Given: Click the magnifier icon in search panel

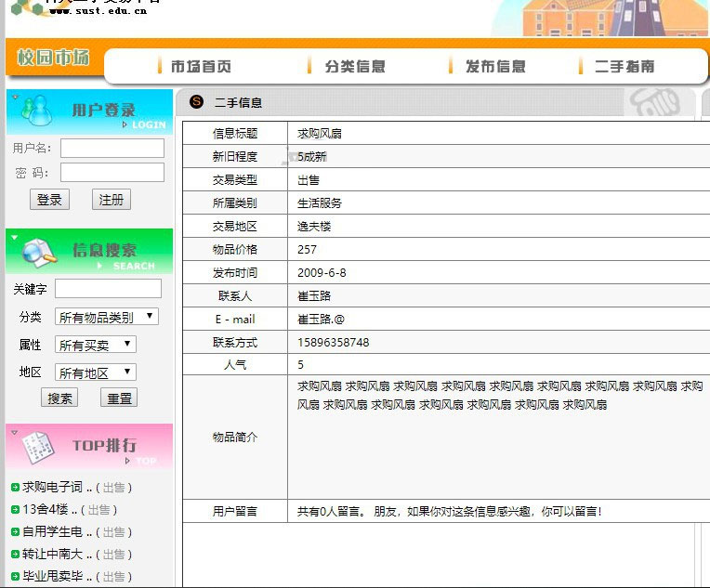Looking at the screenshot, I should [39, 251].
